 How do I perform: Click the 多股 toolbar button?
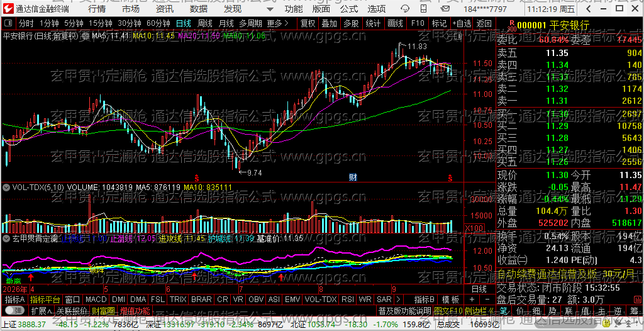[351, 23]
